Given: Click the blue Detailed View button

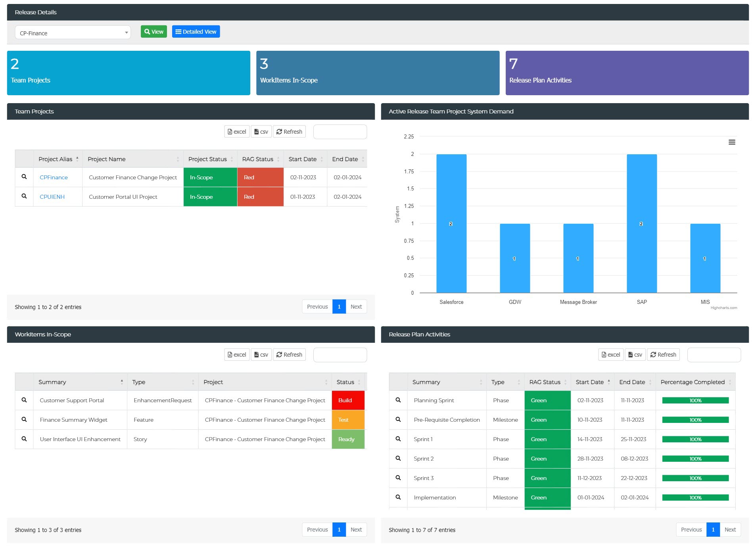Looking at the screenshot, I should [196, 32].
